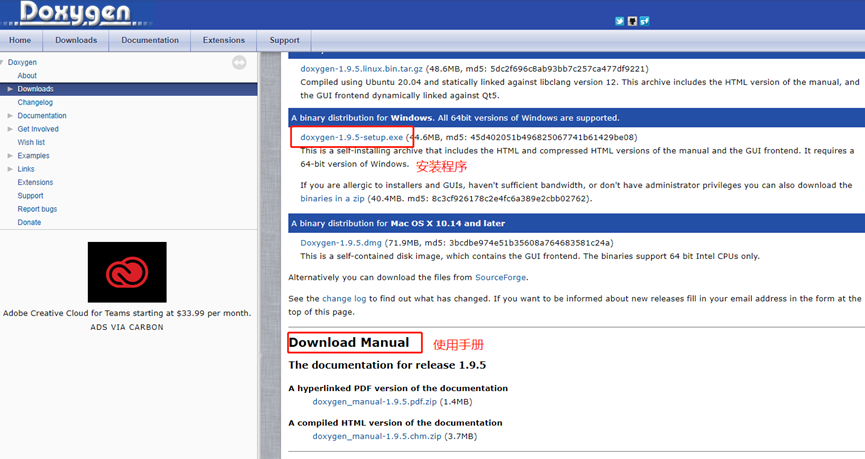Open the GitHub icon link in header
Viewport: 865px width, 459px height.
pos(633,20)
